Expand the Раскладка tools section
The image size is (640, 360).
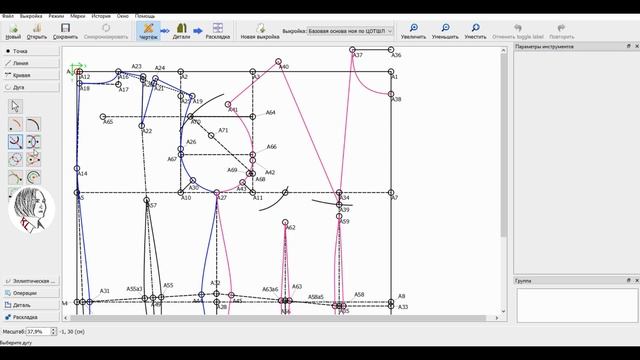[31, 317]
